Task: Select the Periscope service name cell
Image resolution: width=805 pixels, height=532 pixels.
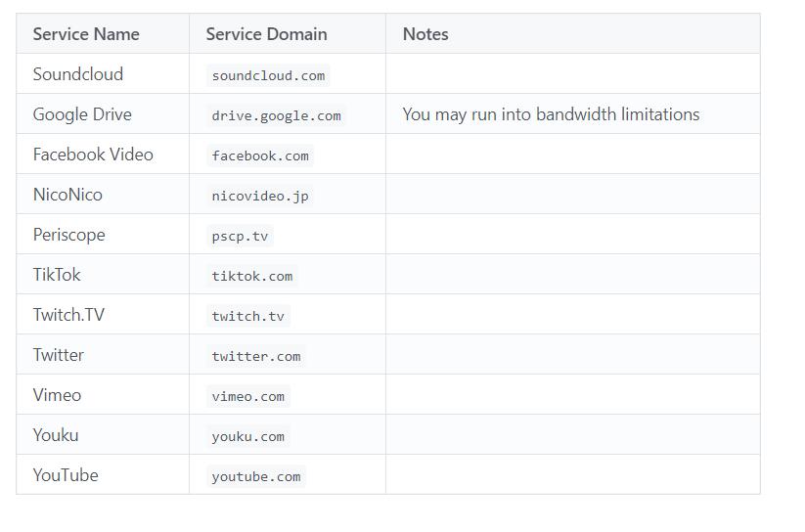Action: 103,234
